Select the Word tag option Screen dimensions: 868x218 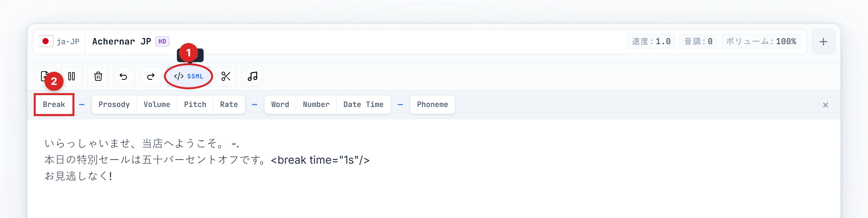pyautogui.click(x=280, y=105)
